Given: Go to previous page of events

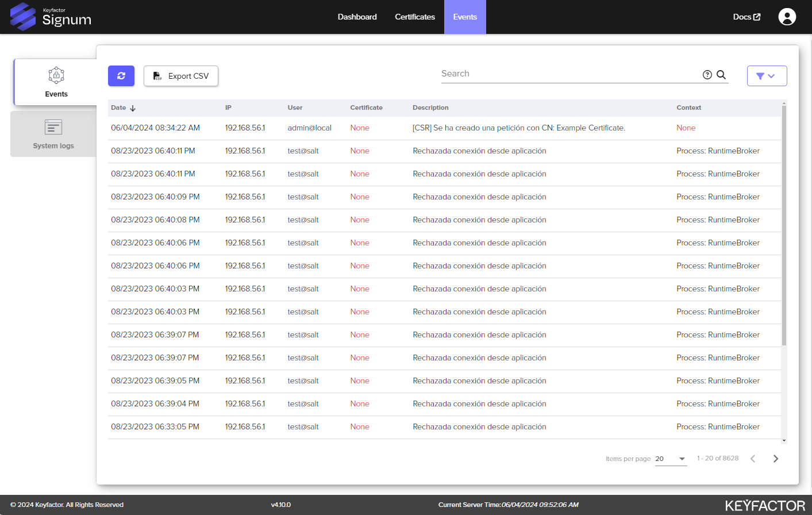Looking at the screenshot, I should tap(753, 459).
